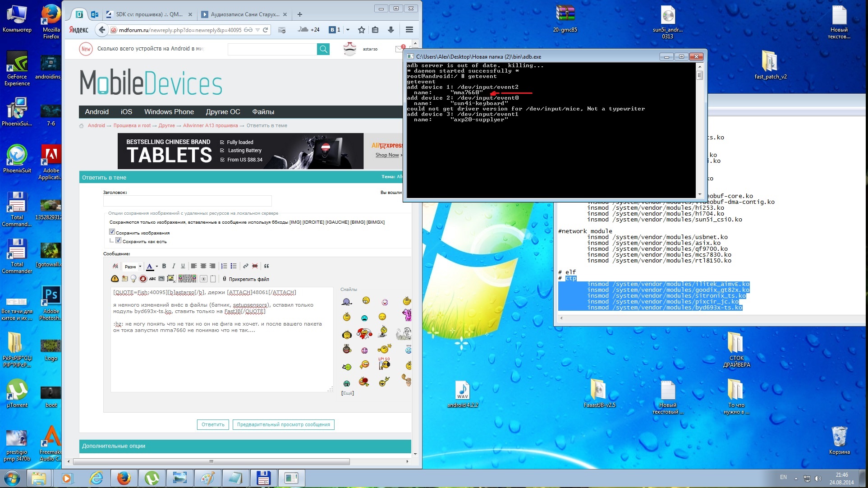The height and width of the screenshot is (488, 868).
Task: Reload the page with refresh icon
Action: 266,30
